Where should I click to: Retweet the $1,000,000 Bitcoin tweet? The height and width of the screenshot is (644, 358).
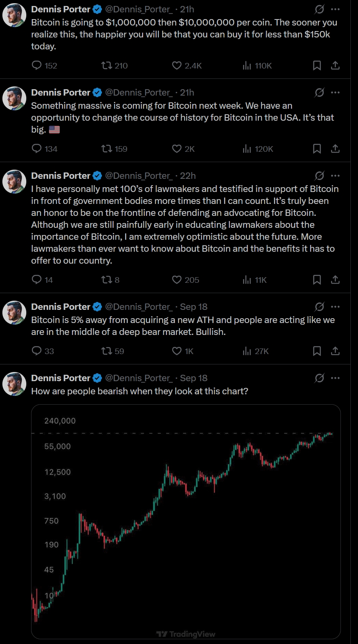coord(107,65)
